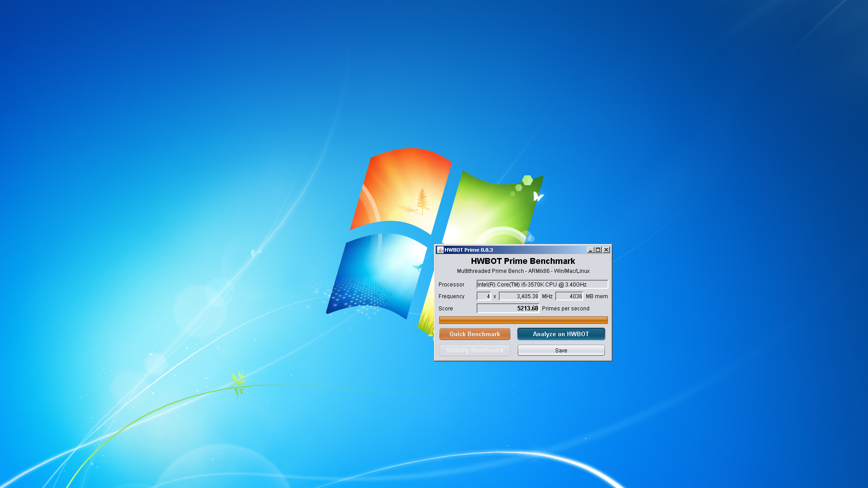This screenshot has height=488, width=868.
Task: Click the Java icon in HWBOT Prime title bar
Action: (440, 250)
